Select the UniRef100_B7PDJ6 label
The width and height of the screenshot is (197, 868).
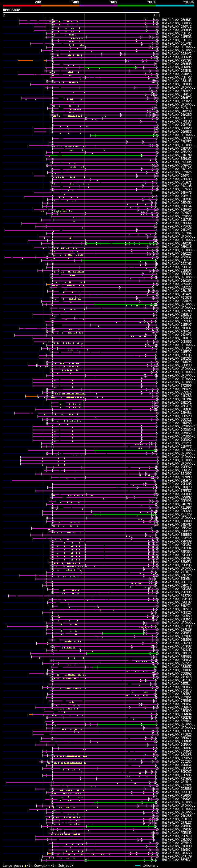pos(177,338)
